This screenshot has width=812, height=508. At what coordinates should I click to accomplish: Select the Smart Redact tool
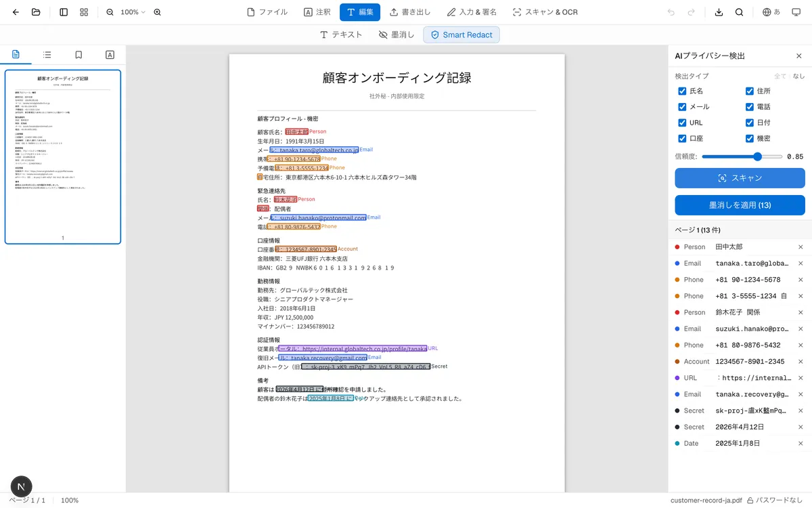[x=461, y=35]
